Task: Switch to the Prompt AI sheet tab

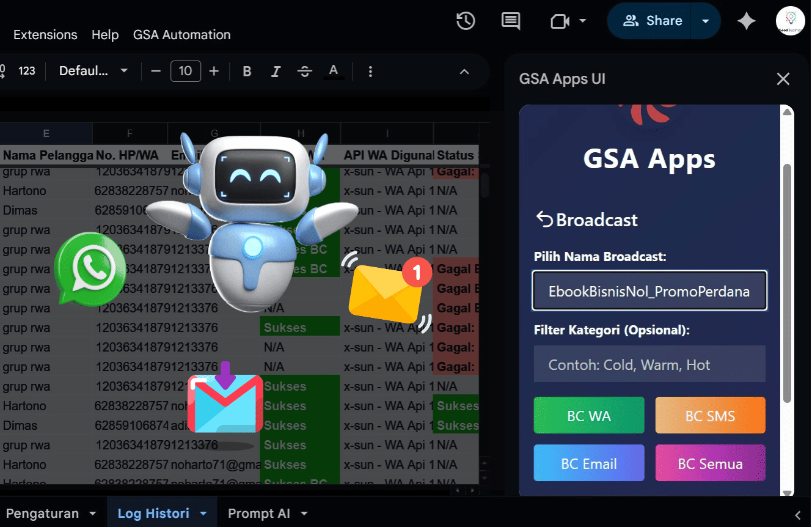Action: point(259,514)
